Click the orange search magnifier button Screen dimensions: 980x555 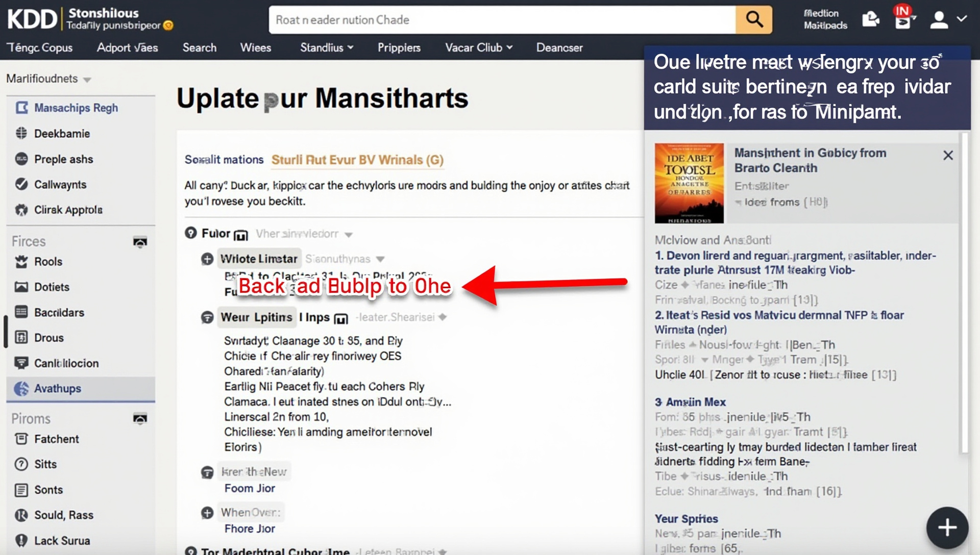[x=754, y=20]
